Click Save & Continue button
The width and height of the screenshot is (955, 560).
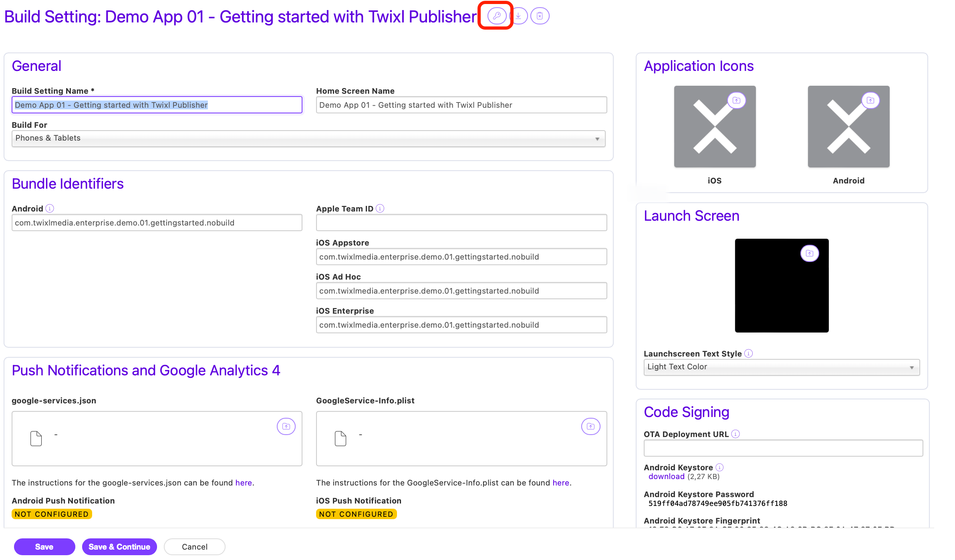pyautogui.click(x=119, y=547)
